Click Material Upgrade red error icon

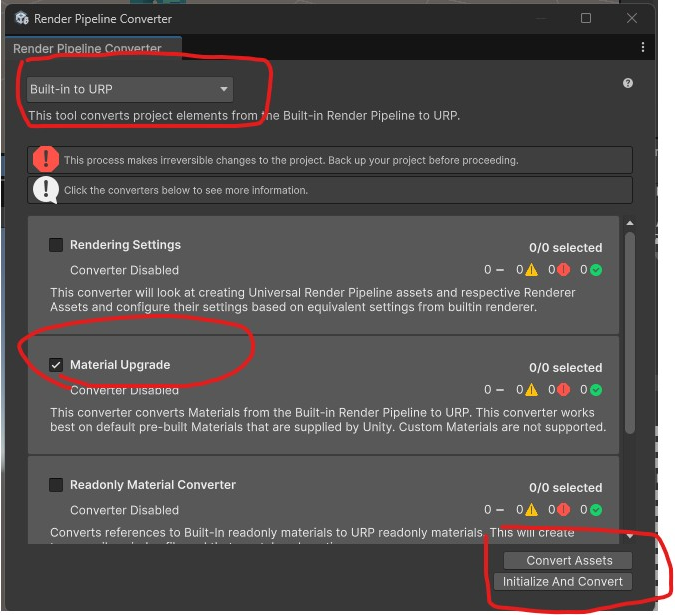564,390
